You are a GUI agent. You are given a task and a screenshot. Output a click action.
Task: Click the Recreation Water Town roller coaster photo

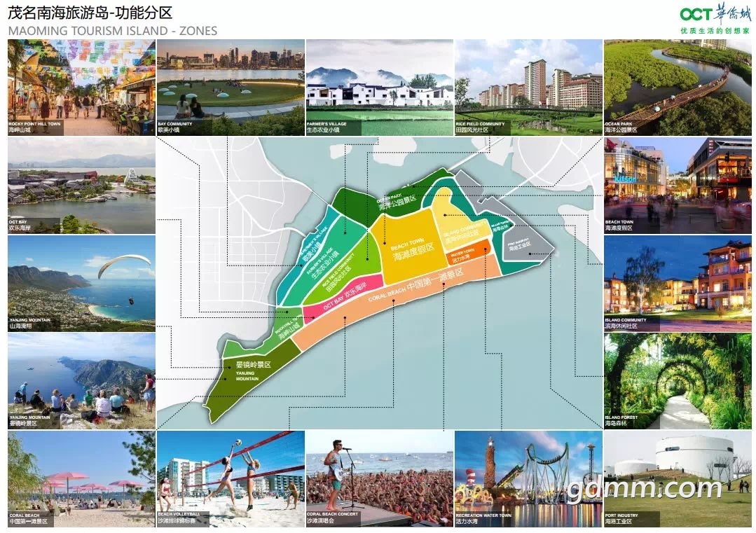pyautogui.click(x=528, y=478)
